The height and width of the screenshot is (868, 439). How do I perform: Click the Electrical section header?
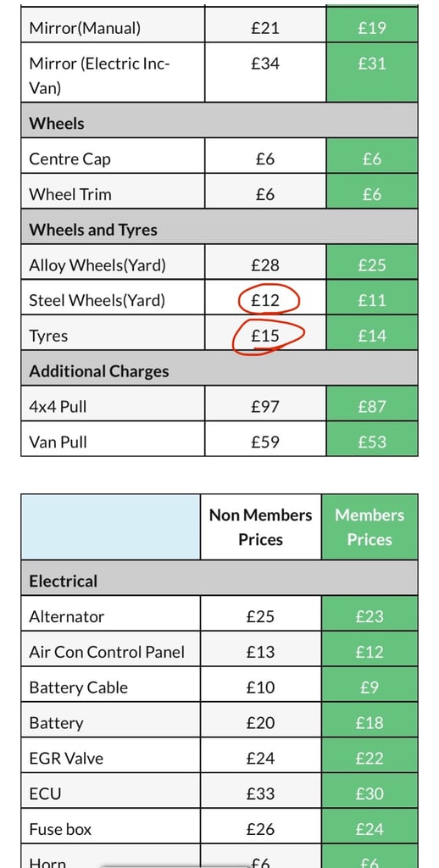[63, 581]
